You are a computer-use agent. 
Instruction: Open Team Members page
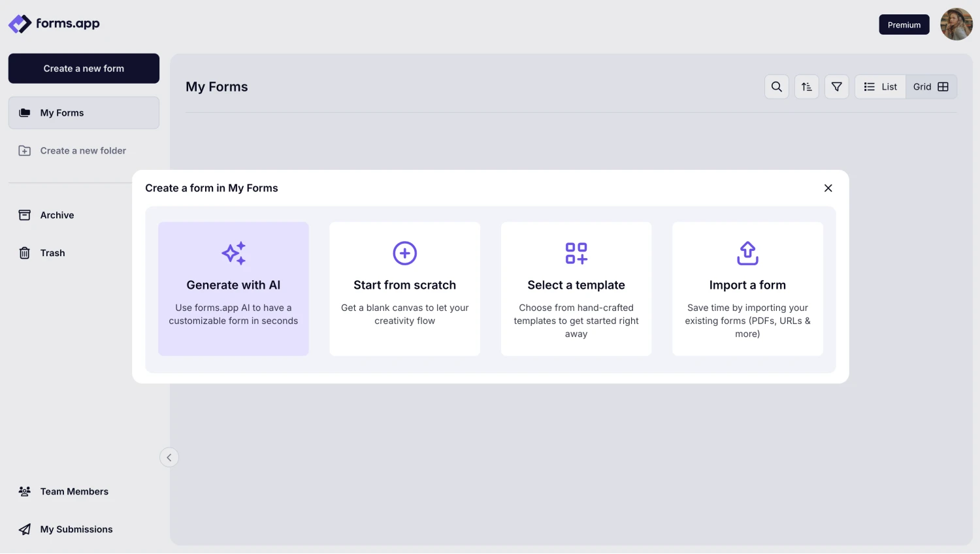pos(74,491)
